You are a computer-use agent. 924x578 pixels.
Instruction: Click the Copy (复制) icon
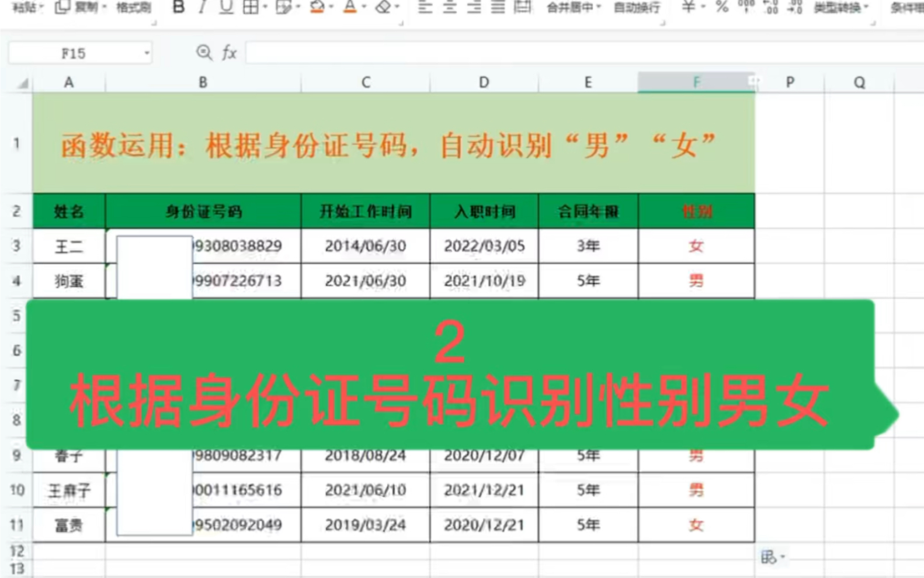click(x=62, y=7)
